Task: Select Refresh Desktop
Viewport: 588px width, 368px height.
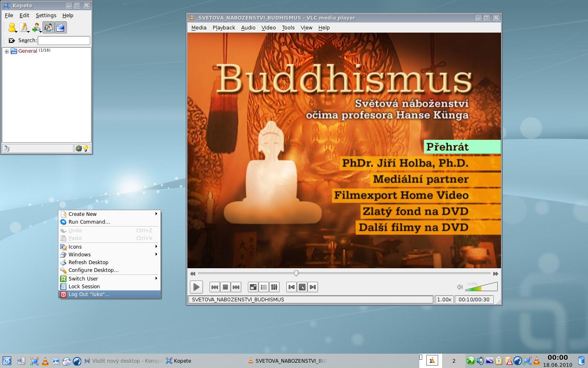Action: pyautogui.click(x=110, y=262)
